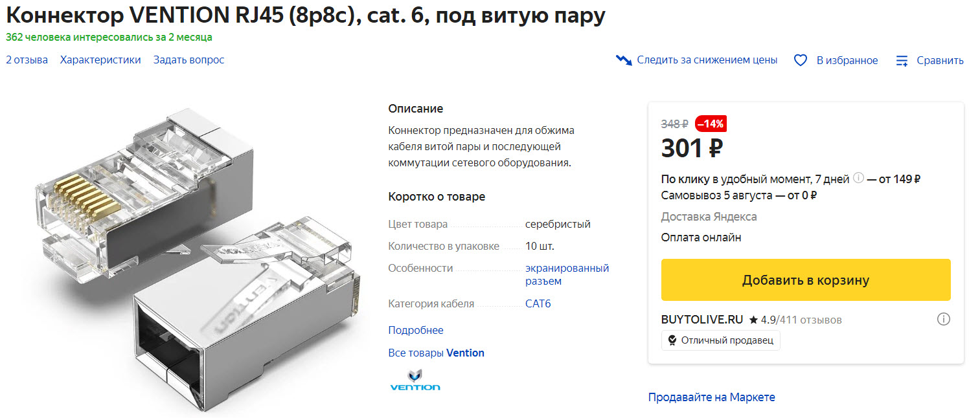The width and height of the screenshot is (980, 418).
Task: Go to Характеристики section
Action: point(100,60)
